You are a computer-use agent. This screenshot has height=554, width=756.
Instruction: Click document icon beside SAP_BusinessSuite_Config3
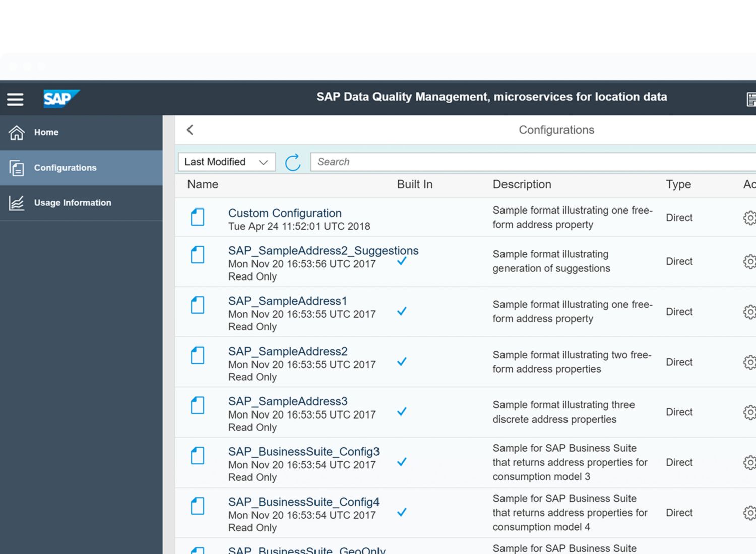tap(198, 456)
